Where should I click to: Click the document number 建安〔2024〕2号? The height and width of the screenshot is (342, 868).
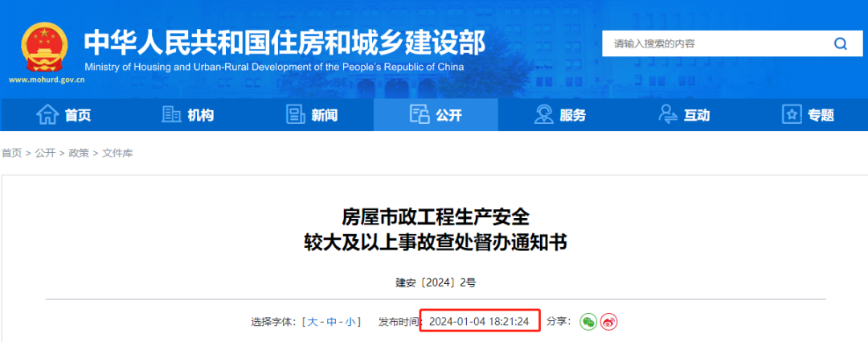point(435,282)
